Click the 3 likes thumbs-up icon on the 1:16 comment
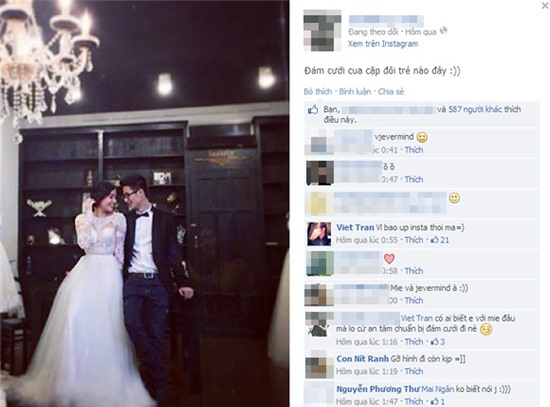Viewport: 550px width, 407px height. click(435, 341)
